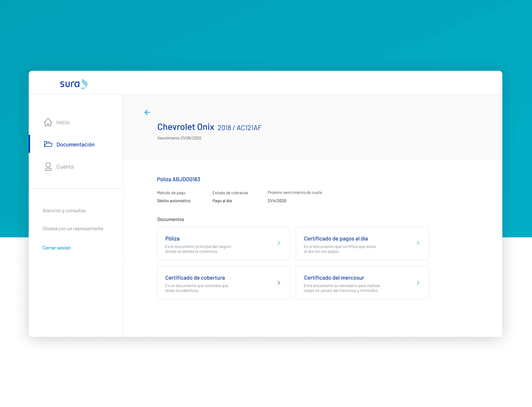Open Certificado de cobertura card
This screenshot has width=532, height=407.
[x=223, y=283]
